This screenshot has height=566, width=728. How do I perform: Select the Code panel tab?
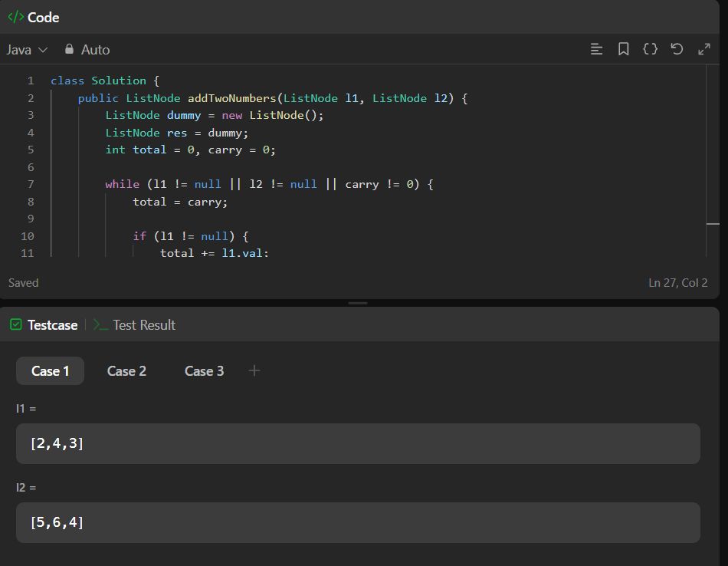click(34, 17)
